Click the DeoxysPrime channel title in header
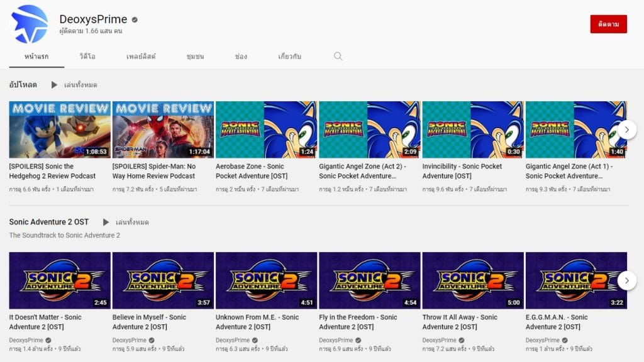Image resolution: width=644 pixels, height=362 pixels. (x=93, y=19)
